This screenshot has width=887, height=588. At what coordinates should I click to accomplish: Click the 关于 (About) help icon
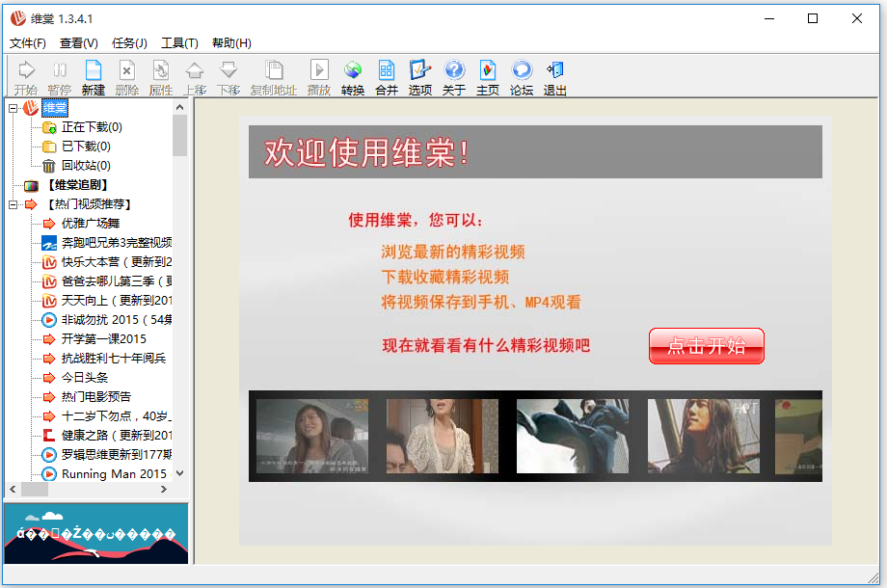point(453,76)
